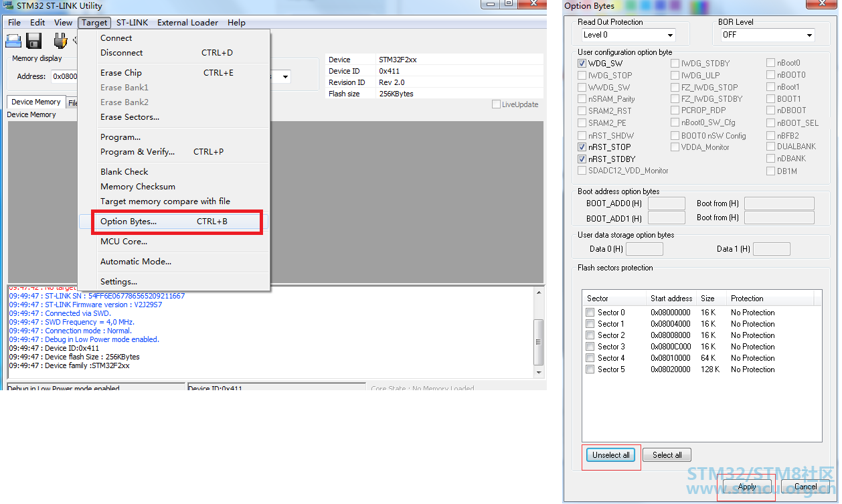
Task: Check the Sector 2 protection checkbox
Action: point(590,335)
